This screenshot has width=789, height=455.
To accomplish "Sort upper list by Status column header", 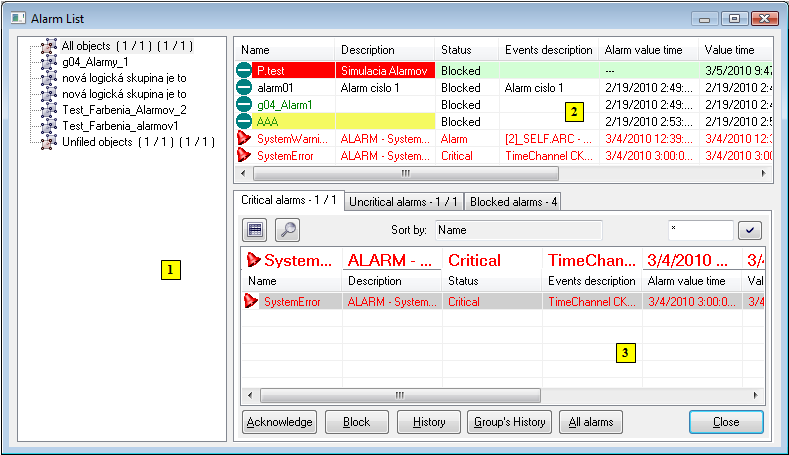I will click(465, 50).
